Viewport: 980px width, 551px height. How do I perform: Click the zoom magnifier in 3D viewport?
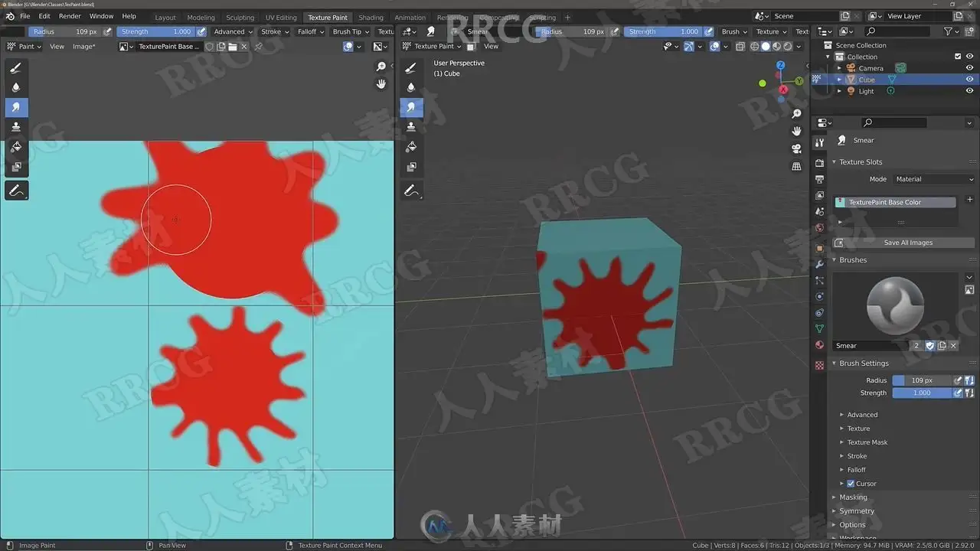click(796, 114)
